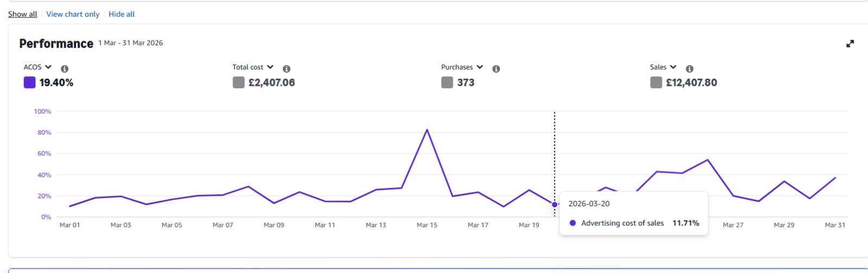This screenshot has height=273, width=868.
Task: Enable the Sales series grey swatch
Action: coord(656,82)
